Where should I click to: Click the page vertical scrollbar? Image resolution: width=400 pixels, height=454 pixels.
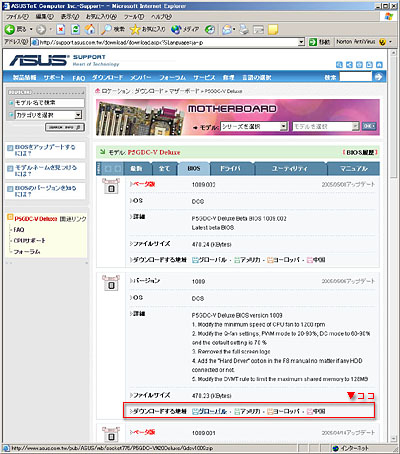(393, 247)
